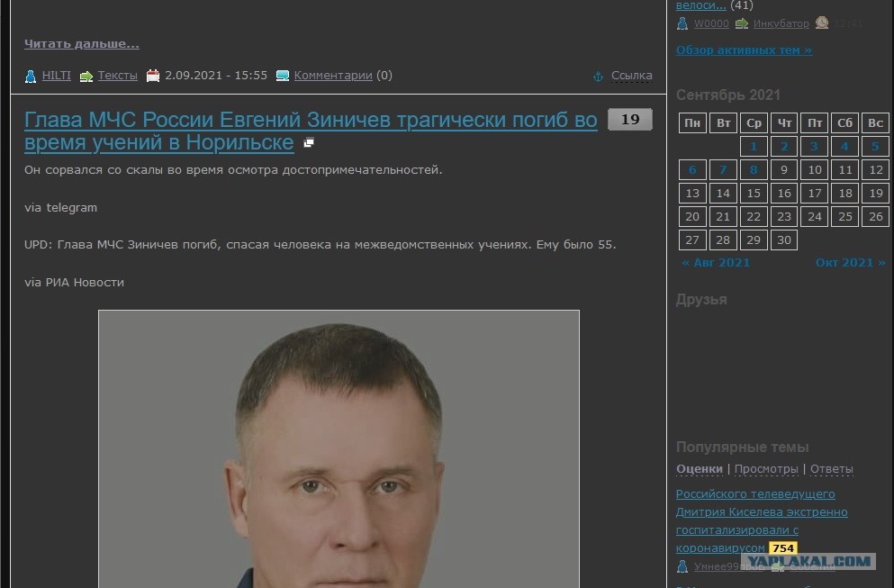The image size is (894, 588).
Task: Click the calendar icon before 2.09.2021 date
Action: click(x=153, y=76)
